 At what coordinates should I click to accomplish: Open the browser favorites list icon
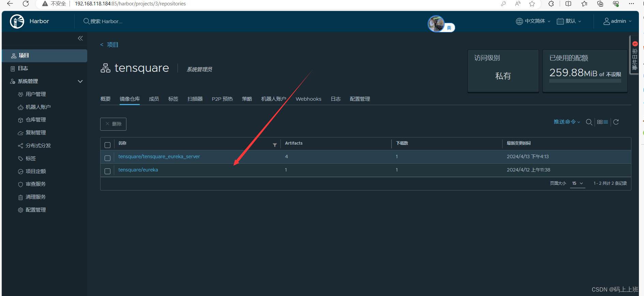point(584,4)
